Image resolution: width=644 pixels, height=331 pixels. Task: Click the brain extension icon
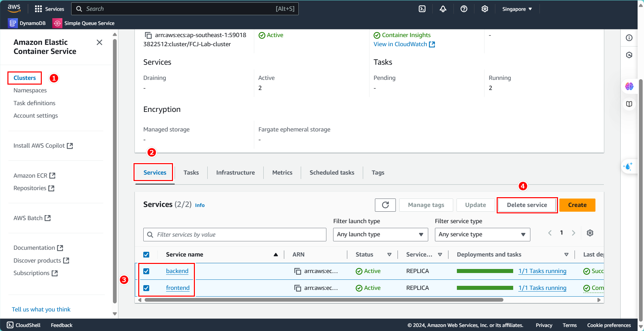(x=629, y=86)
